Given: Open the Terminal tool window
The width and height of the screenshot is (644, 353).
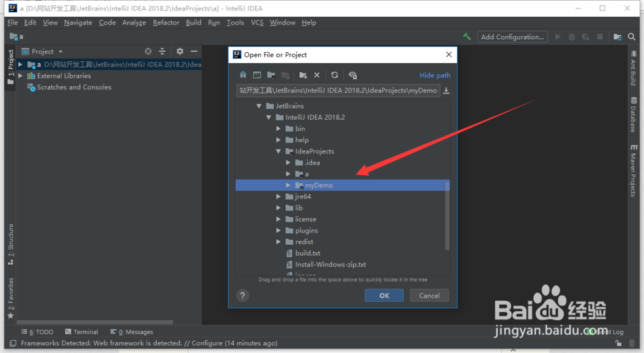Looking at the screenshot, I should point(81,332).
